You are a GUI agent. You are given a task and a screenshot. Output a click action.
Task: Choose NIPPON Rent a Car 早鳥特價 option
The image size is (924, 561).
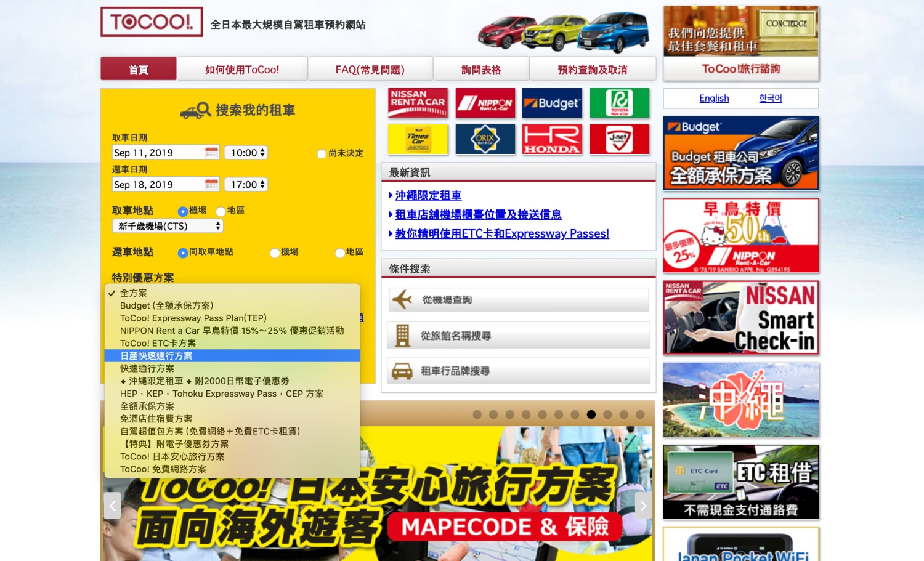click(x=232, y=331)
